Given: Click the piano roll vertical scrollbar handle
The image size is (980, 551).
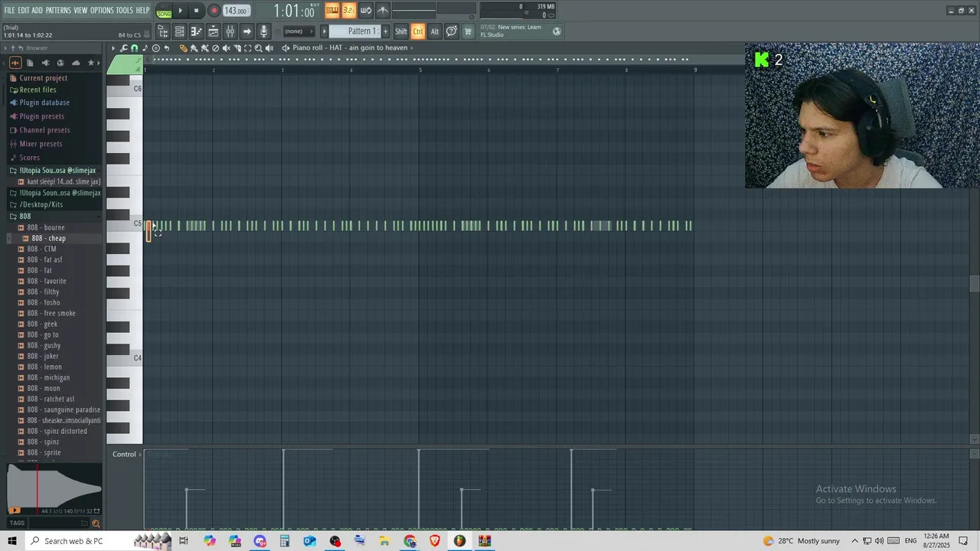Looking at the screenshot, I should [974, 284].
